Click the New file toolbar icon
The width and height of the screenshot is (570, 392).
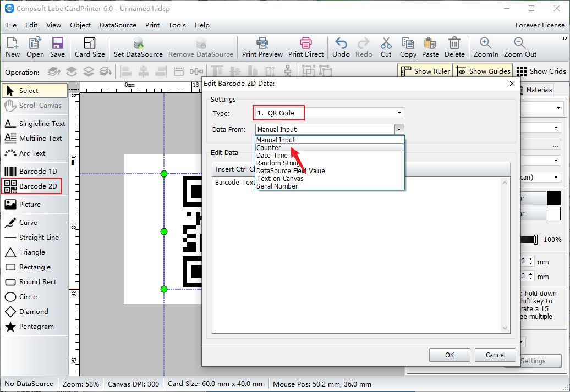pos(13,47)
